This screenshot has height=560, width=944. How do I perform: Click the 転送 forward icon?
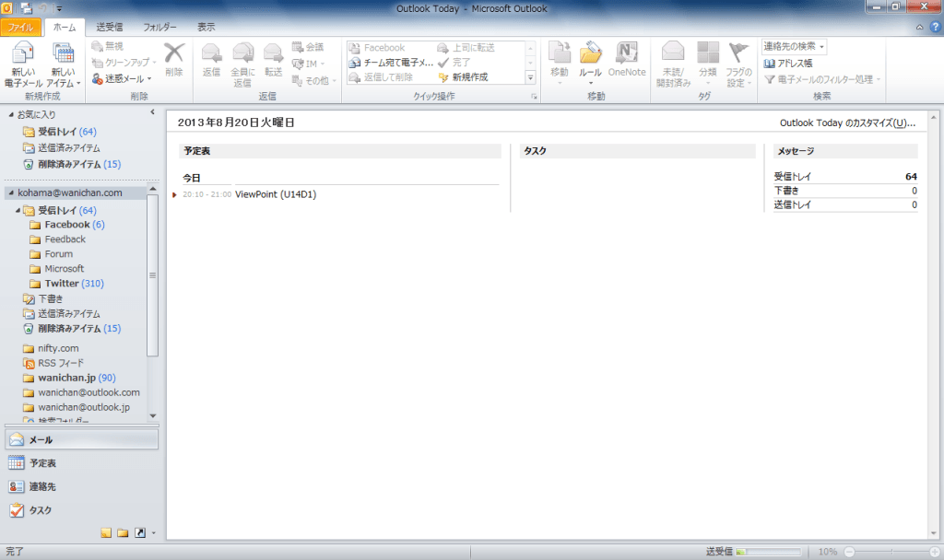tap(273, 52)
